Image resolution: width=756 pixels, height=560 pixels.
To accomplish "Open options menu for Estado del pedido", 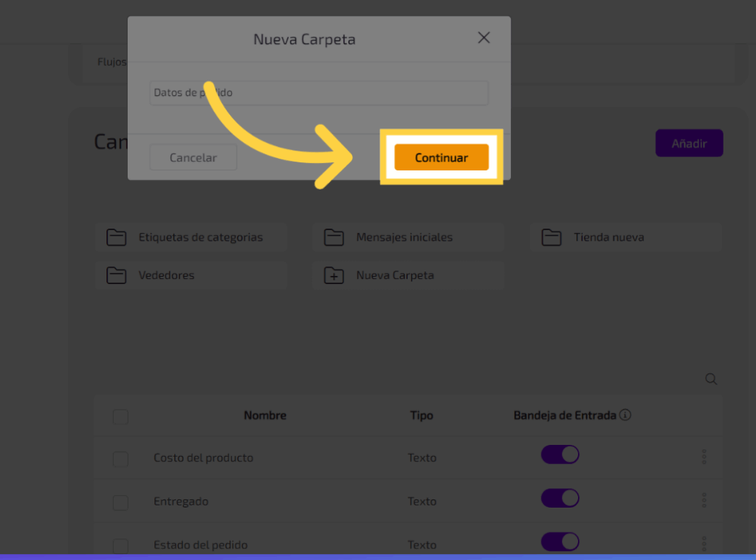I will [704, 545].
